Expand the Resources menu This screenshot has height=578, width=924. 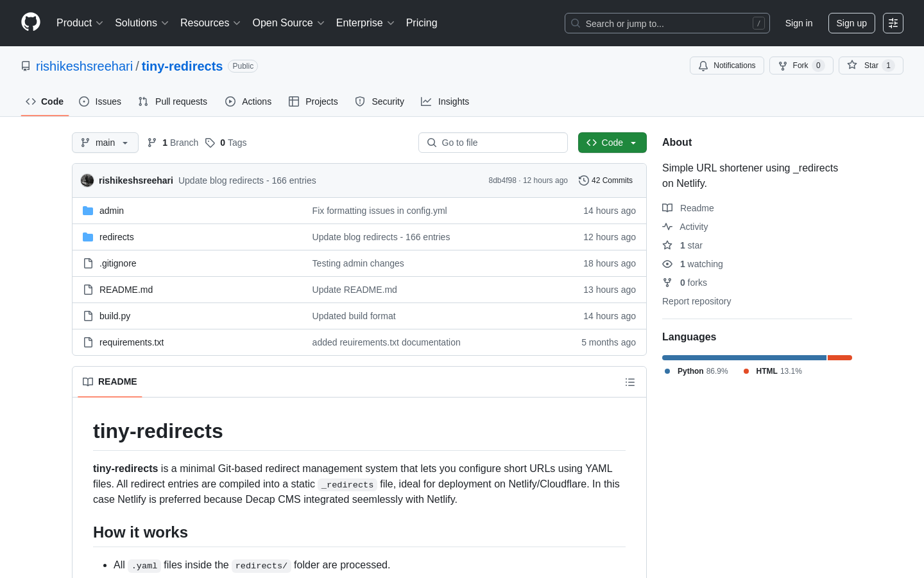pos(210,23)
